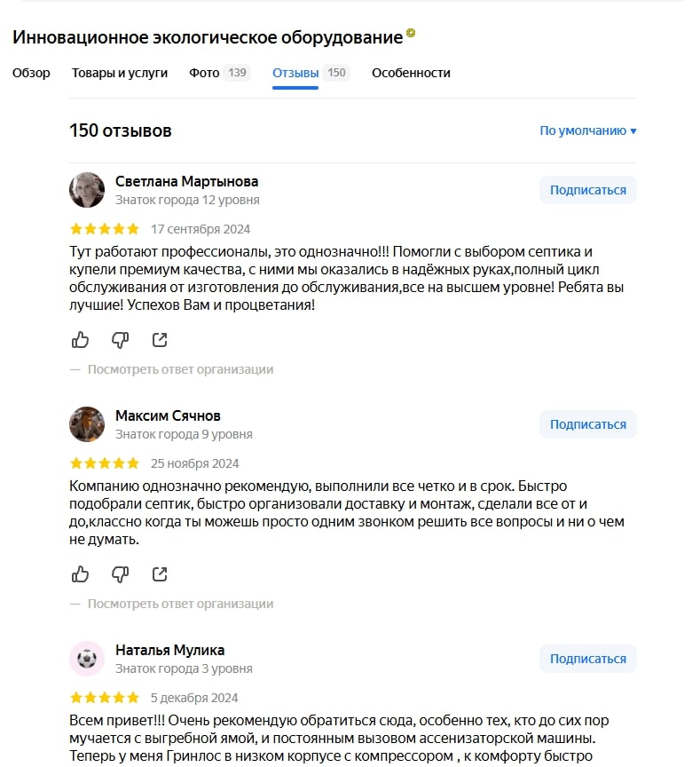This screenshot has height=767, width=700.
Task: Click the verified badge beside the organization name
Action: coord(411,34)
